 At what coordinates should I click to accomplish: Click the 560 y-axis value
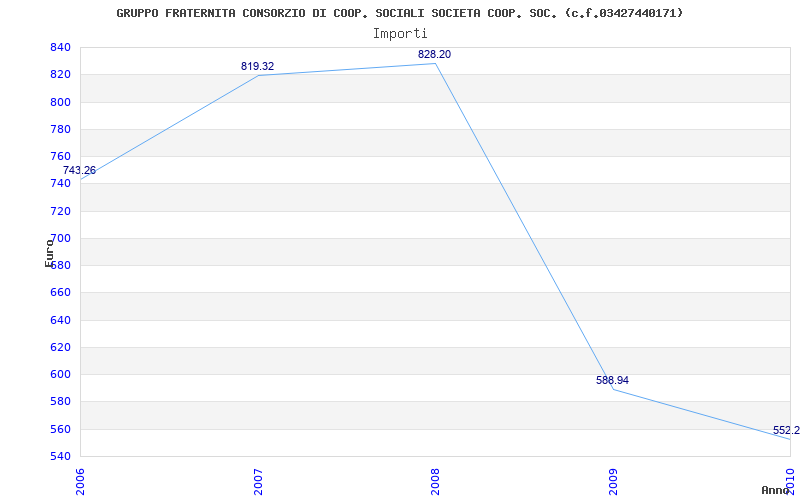point(60,430)
